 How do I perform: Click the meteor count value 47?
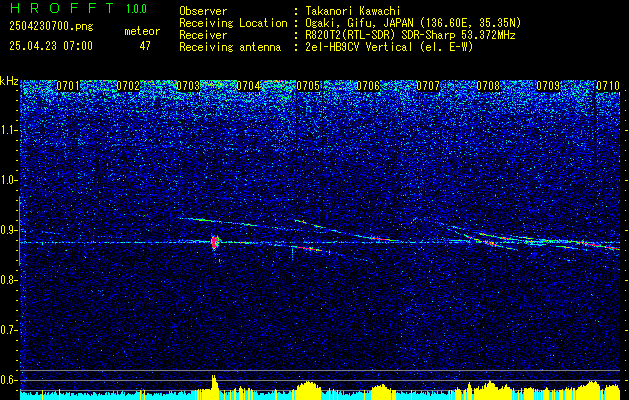coord(145,46)
